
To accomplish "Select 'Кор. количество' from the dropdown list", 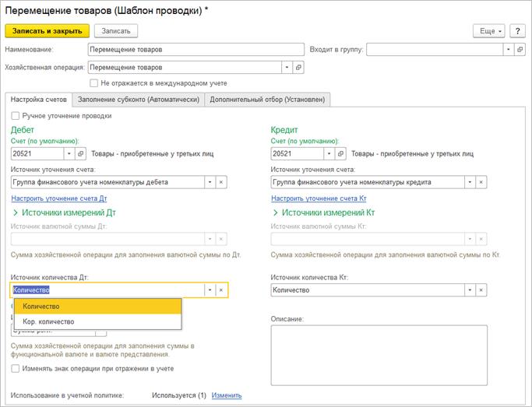I will [49, 321].
